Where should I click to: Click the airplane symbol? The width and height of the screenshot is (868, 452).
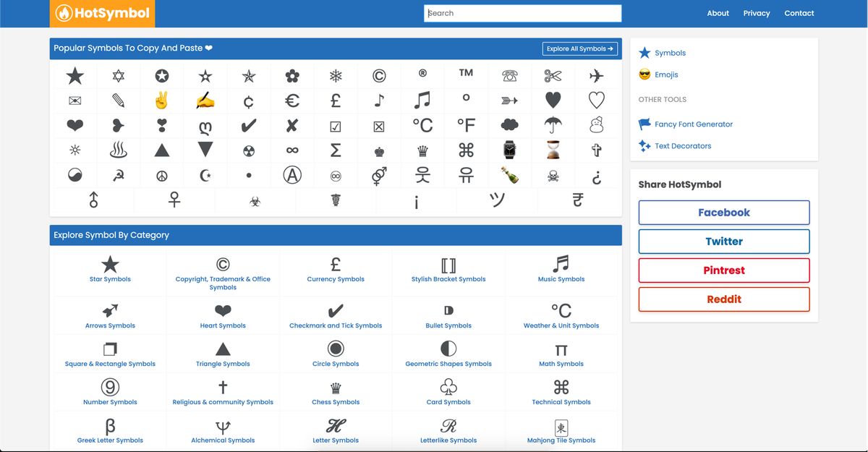click(596, 74)
